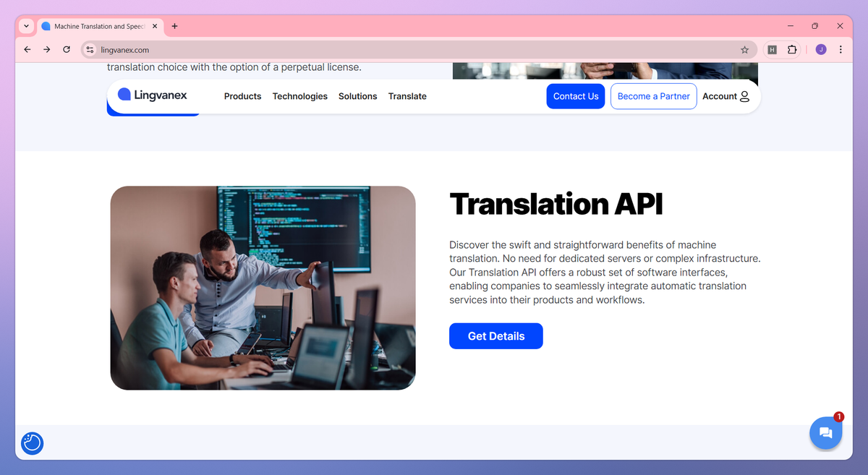Click the cookie settings icon
This screenshot has height=475, width=868.
coord(33,442)
